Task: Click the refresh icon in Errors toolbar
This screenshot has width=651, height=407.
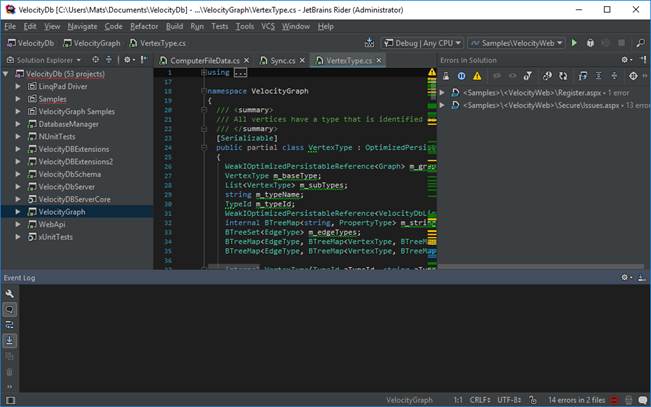Action: pyautogui.click(x=563, y=76)
